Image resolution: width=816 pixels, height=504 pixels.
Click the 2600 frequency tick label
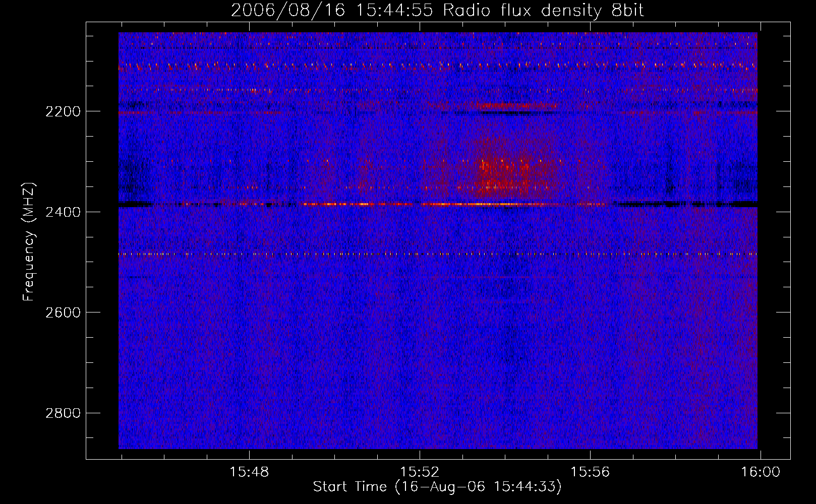point(63,312)
